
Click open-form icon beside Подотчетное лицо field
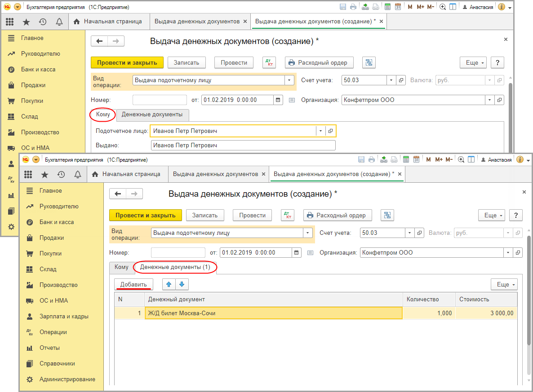330,131
